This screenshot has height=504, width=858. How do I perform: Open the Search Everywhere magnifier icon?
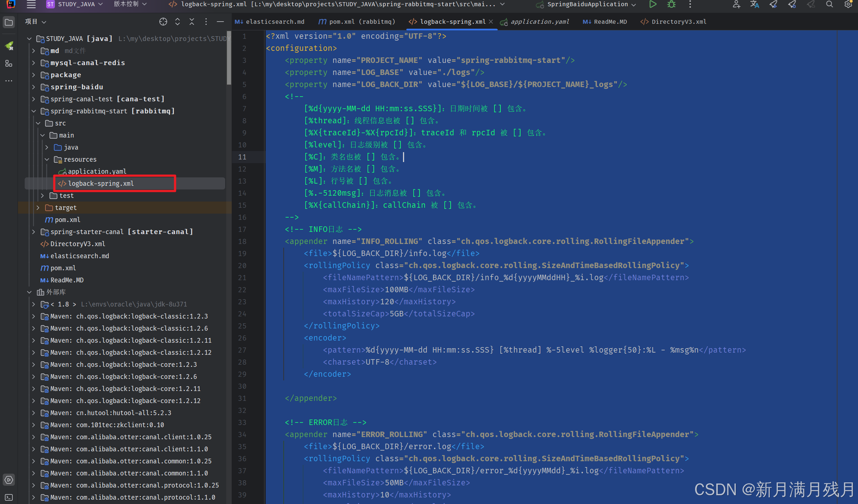829,4
